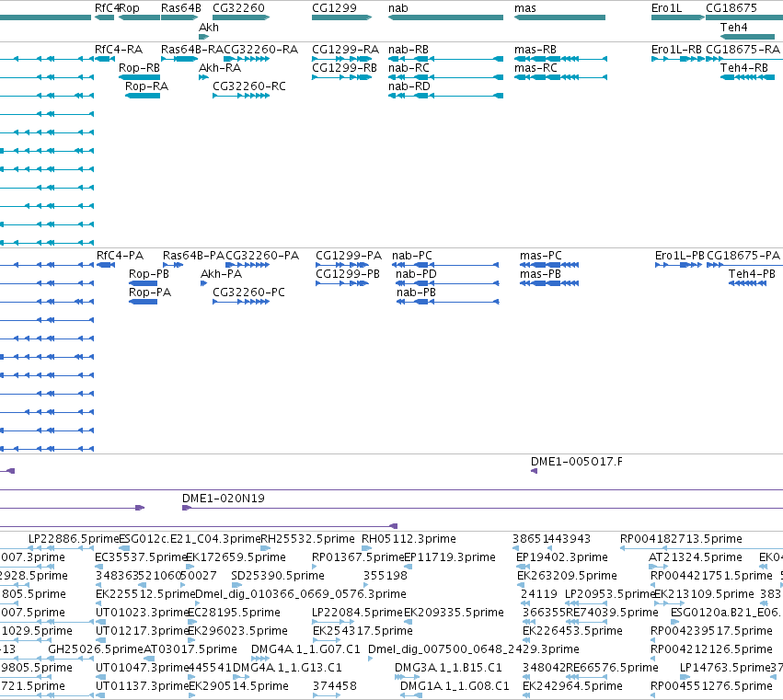This screenshot has height=700, width=783.
Task: Click the UT01023.3prime EST label
Action: [x=142, y=613]
